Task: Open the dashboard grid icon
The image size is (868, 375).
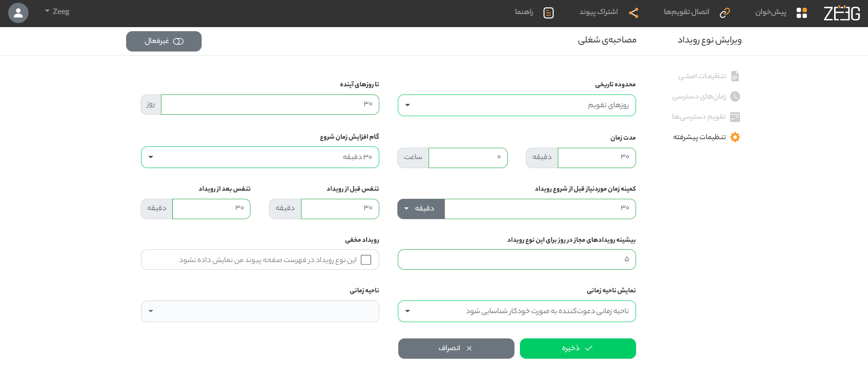Action: pyautogui.click(x=802, y=13)
